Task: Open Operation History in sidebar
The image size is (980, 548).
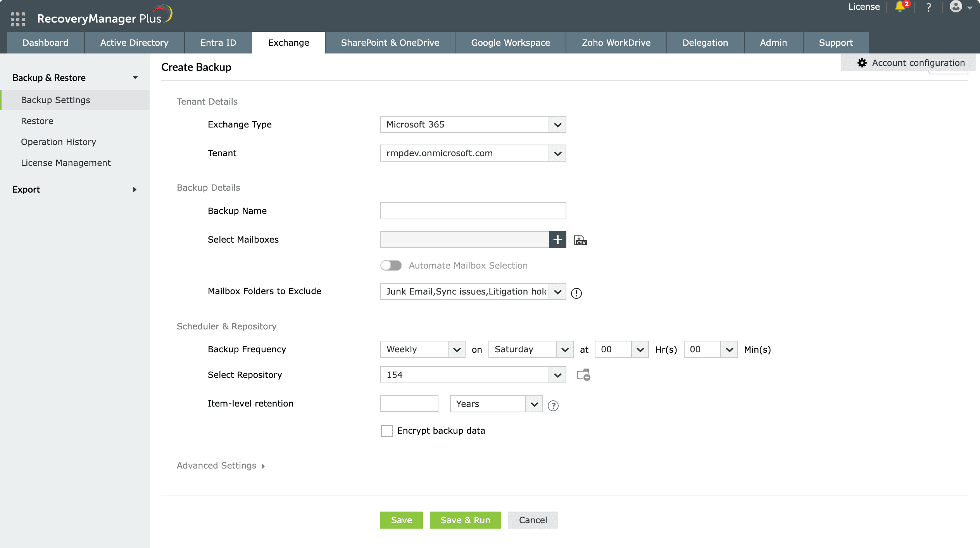Action: (x=59, y=142)
